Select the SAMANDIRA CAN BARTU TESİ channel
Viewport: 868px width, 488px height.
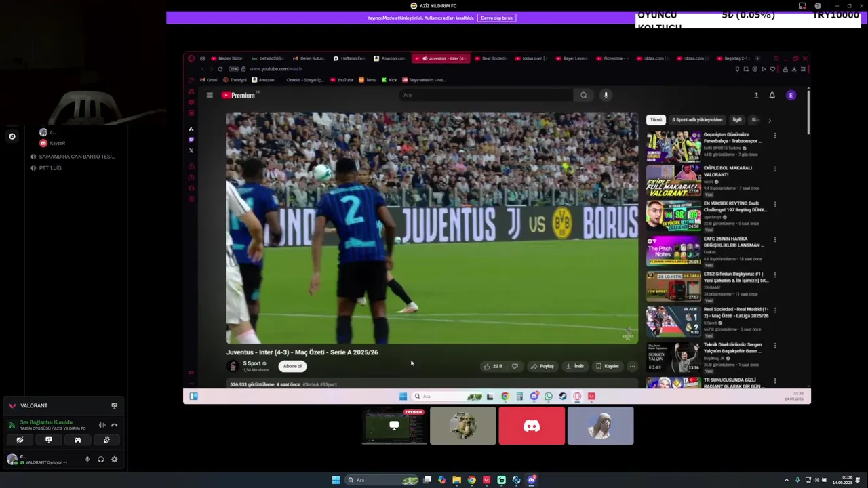[77, 157]
